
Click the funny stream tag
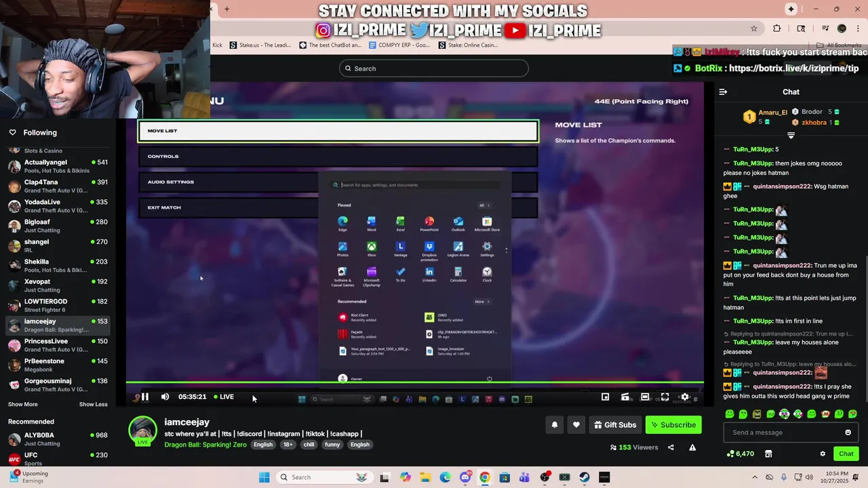332,445
